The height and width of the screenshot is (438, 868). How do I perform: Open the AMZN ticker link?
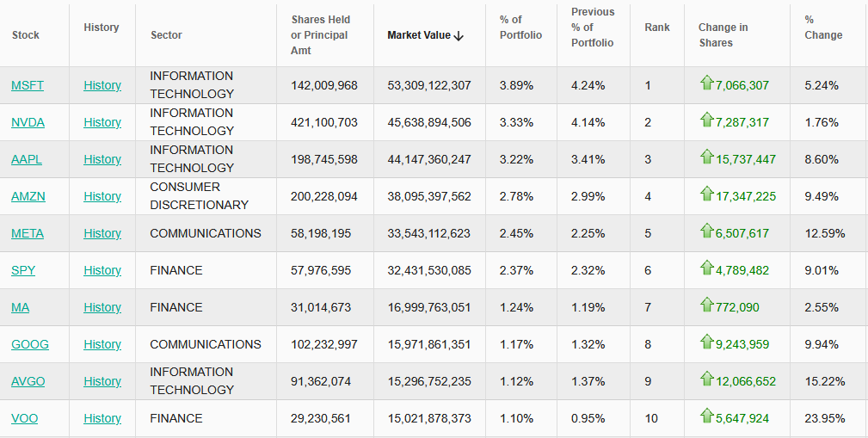tap(28, 196)
